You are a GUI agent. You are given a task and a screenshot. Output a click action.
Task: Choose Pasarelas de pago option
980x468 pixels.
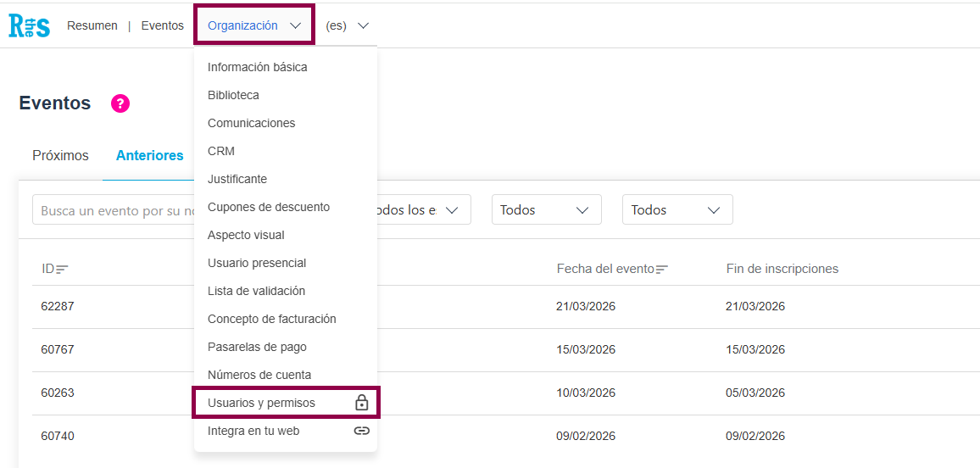(x=257, y=347)
